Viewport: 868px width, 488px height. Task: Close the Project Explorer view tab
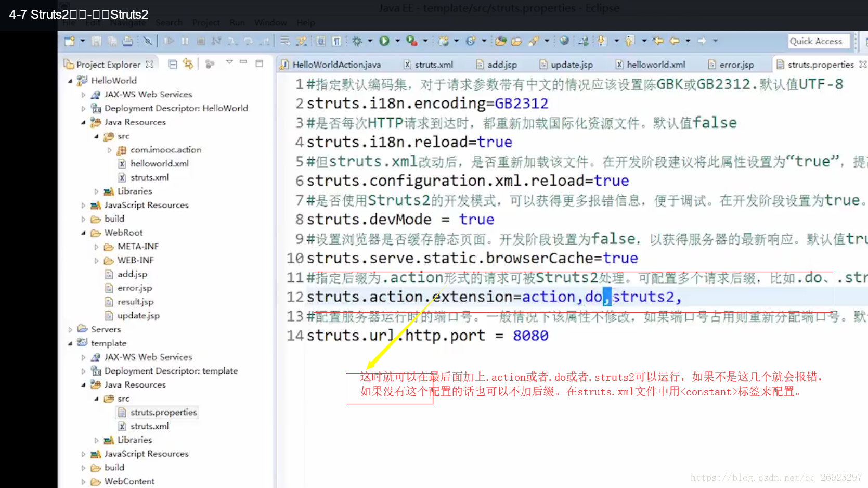[x=150, y=64]
